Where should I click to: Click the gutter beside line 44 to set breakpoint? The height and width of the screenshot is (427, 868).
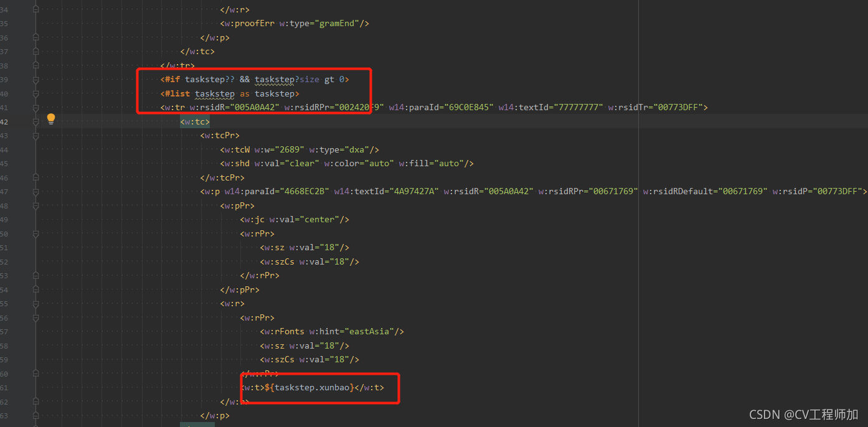click(22, 149)
